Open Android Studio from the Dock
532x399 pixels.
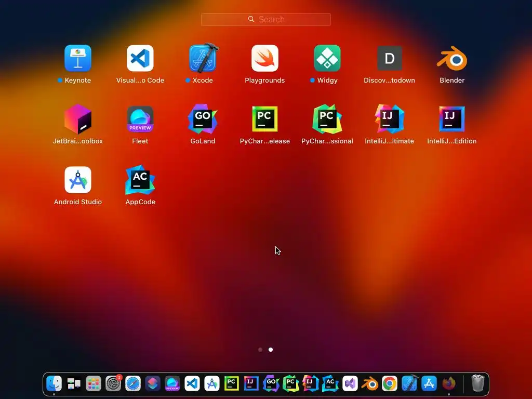[212, 384]
